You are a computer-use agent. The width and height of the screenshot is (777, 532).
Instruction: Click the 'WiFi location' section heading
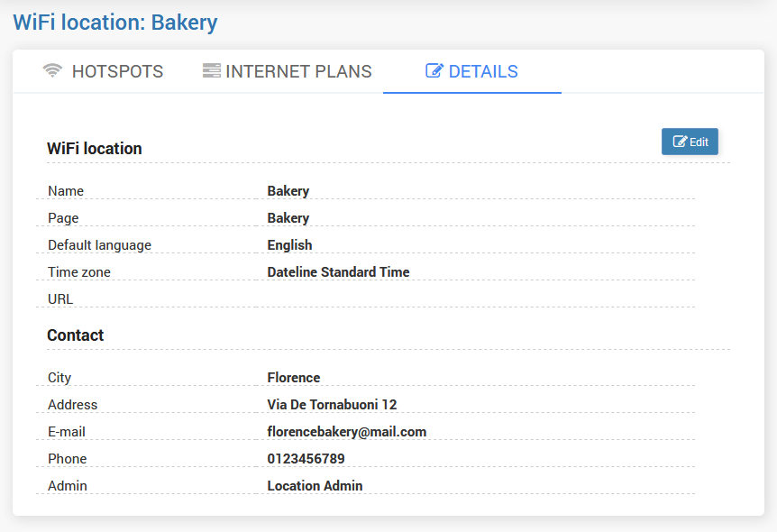[95, 149]
